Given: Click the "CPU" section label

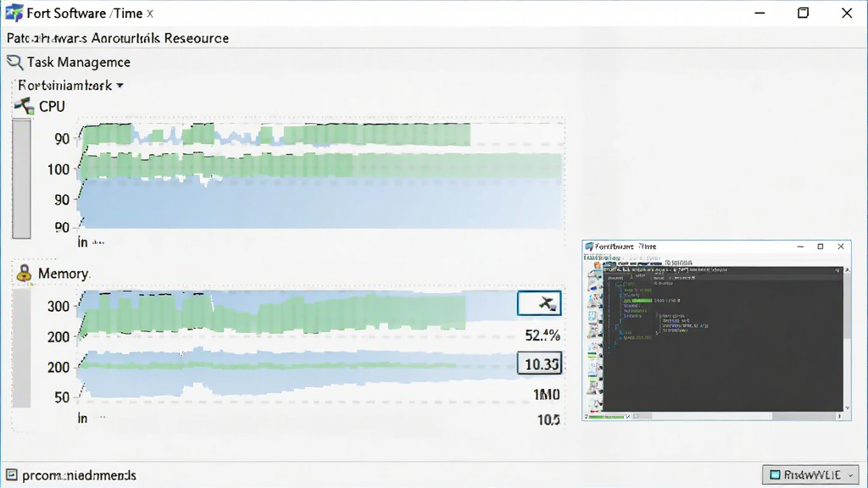Looking at the screenshot, I should coord(52,106).
